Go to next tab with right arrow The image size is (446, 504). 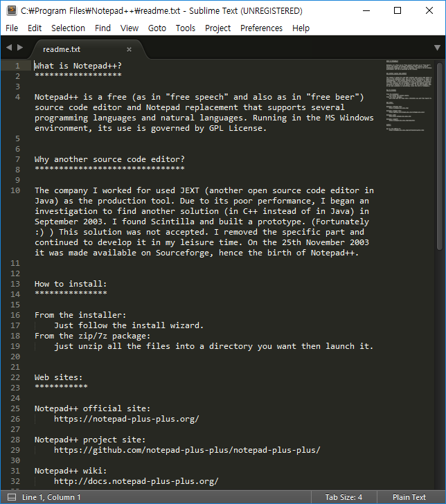pyautogui.click(x=20, y=48)
